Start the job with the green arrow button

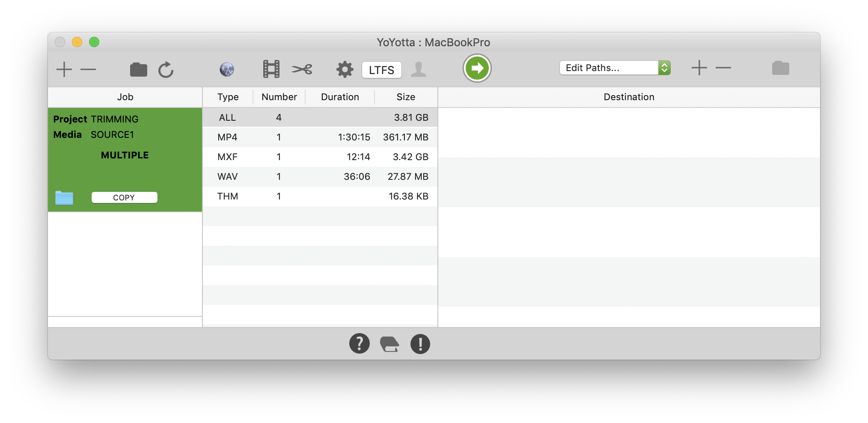click(x=477, y=68)
